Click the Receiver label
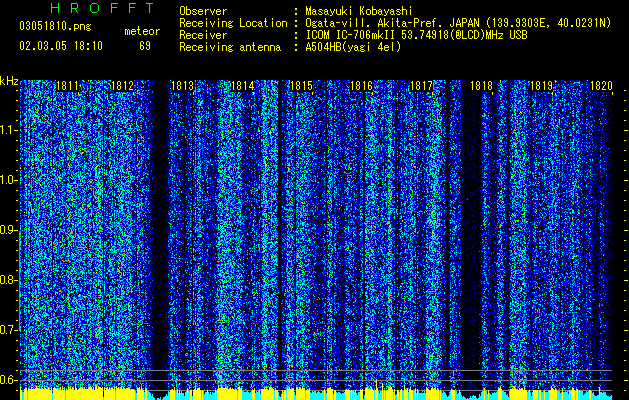 tap(203, 35)
